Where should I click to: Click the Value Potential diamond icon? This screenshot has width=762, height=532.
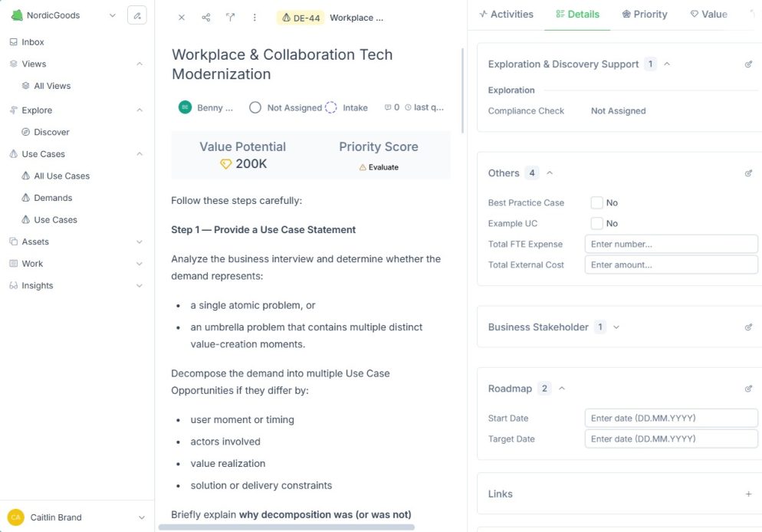coord(225,164)
